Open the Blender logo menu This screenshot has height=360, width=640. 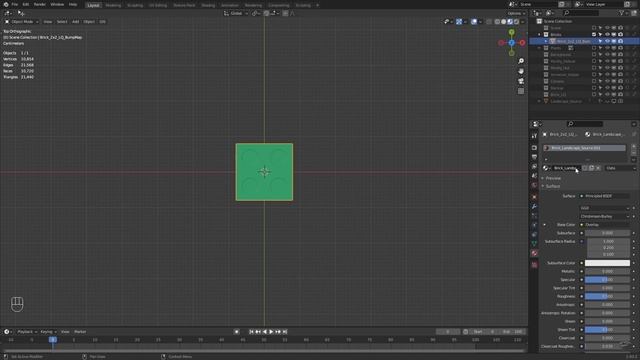6,4
